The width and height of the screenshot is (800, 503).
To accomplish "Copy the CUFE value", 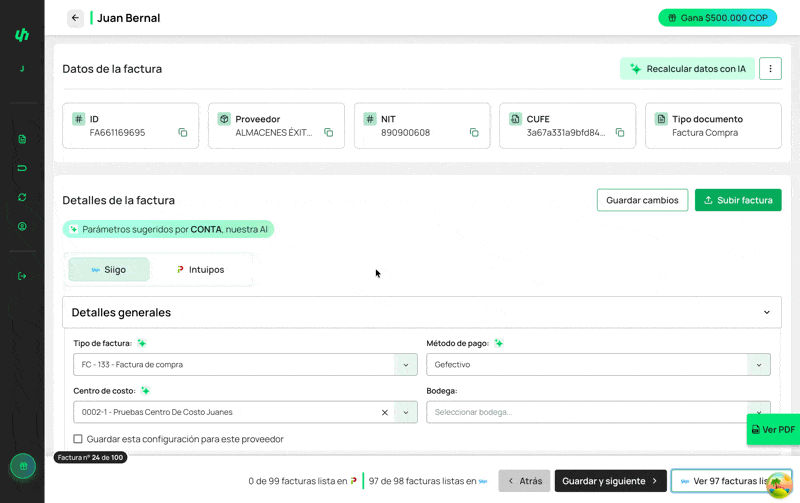I will tap(620, 133).
